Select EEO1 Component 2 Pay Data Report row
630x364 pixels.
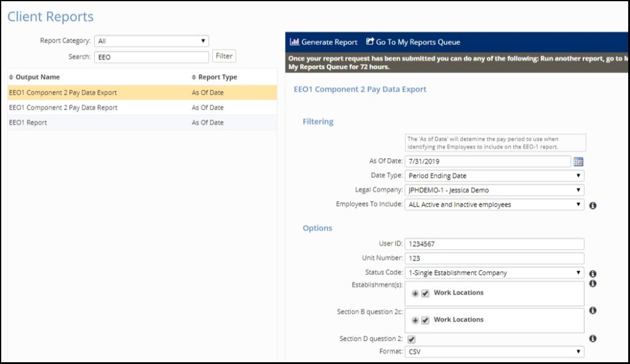[142, 108]
